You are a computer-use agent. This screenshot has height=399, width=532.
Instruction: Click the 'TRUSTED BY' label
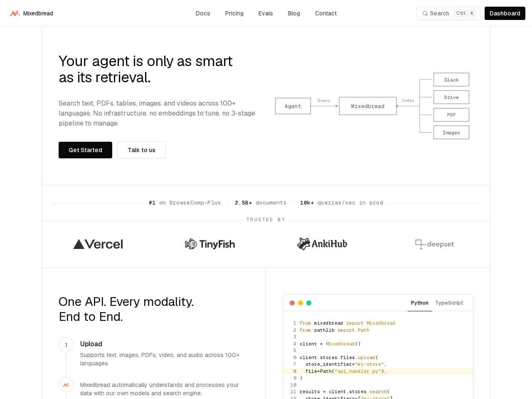click(266, 219)
